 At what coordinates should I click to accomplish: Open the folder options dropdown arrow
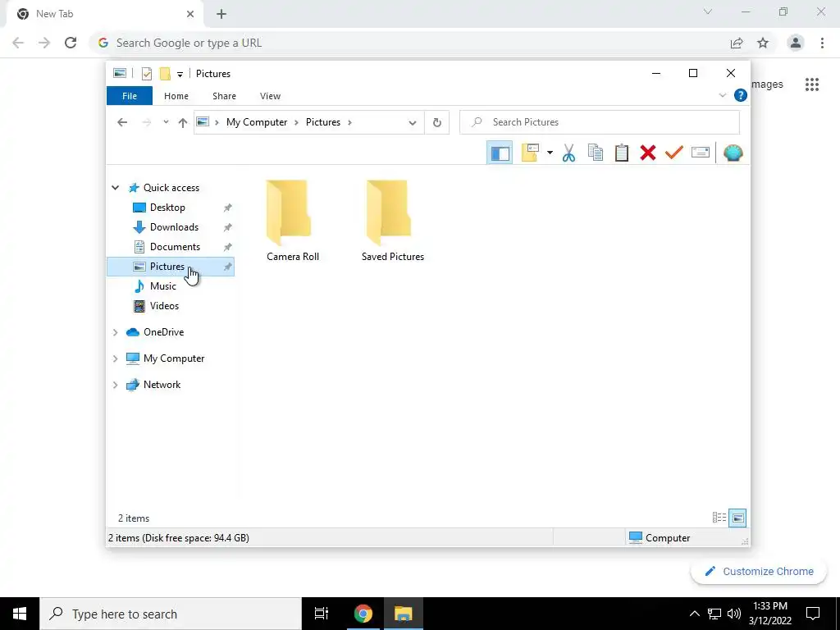[x=550, y=153]
